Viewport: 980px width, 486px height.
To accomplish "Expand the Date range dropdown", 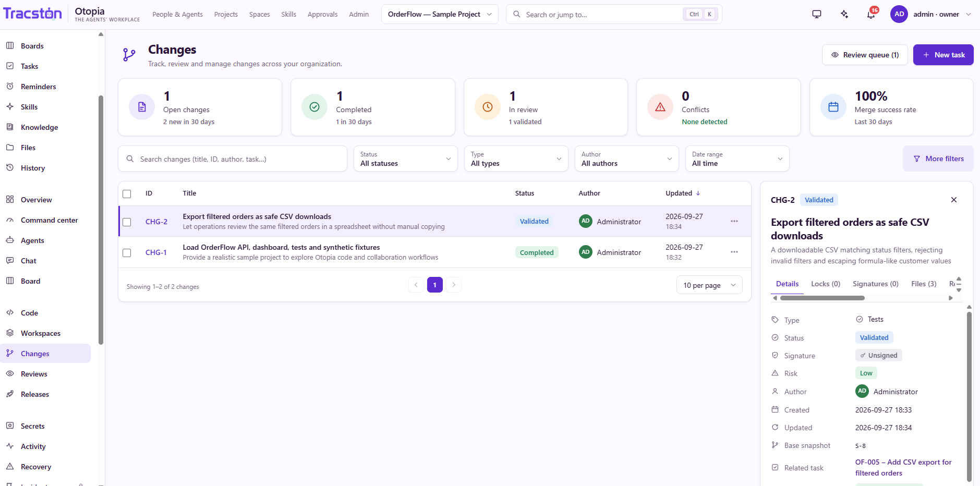I will point(737,159).
